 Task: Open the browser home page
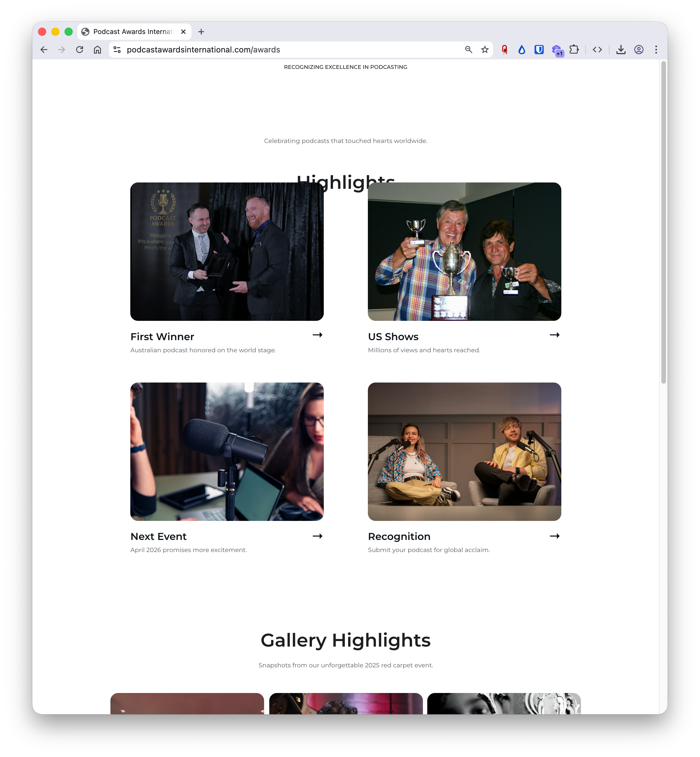[x=97, y=50]
